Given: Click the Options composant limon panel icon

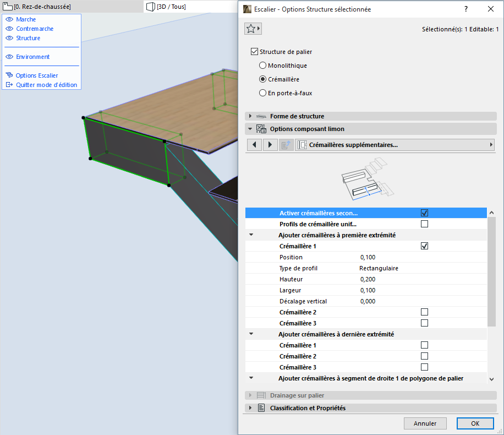Looking at the screenshot, I should pos(261,129).
